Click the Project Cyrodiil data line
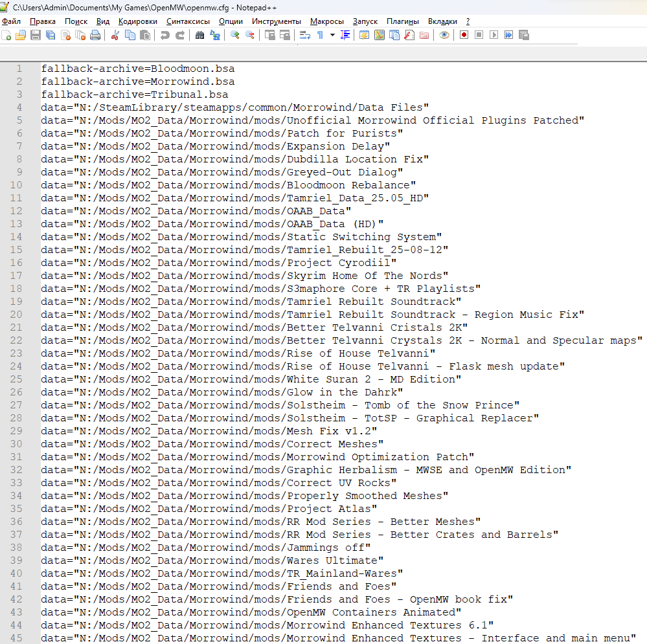Screen dimensions: 647x644 [x=219, y=263]
